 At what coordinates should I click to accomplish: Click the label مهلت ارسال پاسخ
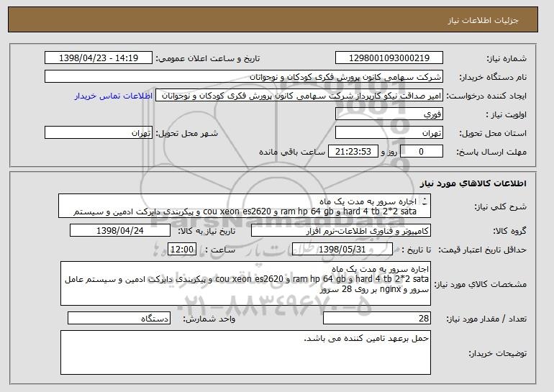pos(491,152)
